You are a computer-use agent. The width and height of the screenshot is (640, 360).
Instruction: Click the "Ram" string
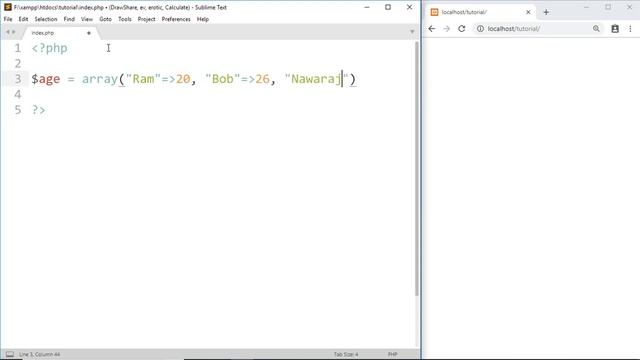[x=143, y=79]
